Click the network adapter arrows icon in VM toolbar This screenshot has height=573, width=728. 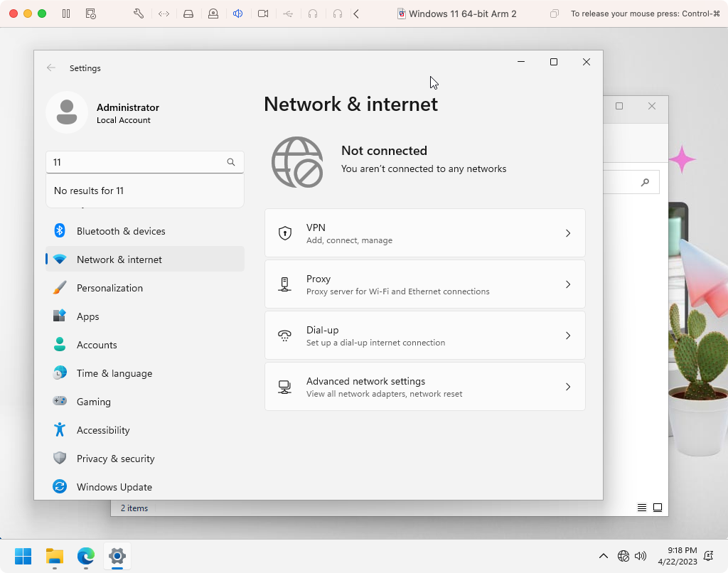(x=164, y=14)
